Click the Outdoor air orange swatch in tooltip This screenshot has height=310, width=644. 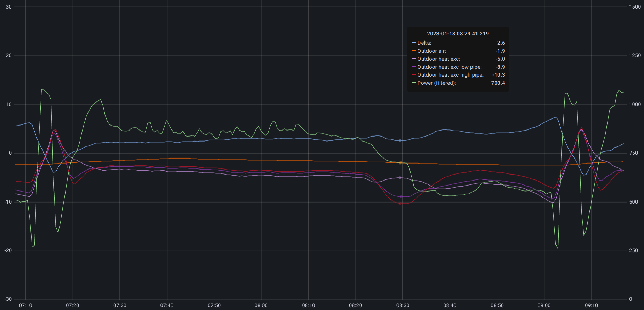(x=414, y=51)
